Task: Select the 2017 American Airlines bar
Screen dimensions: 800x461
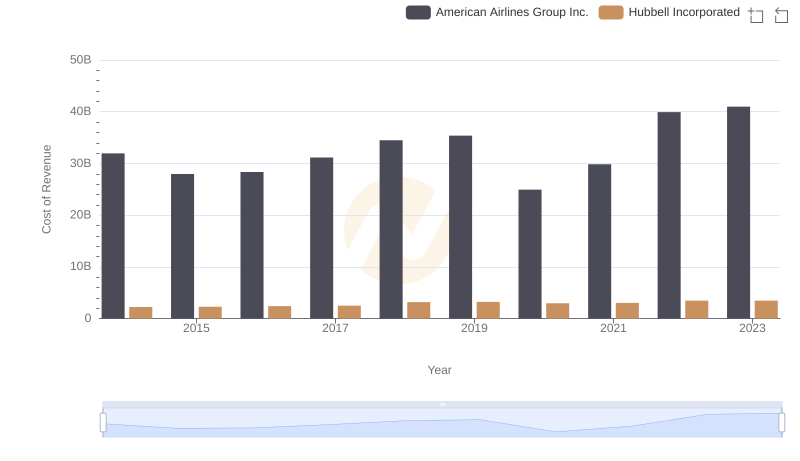Action: [321, 238]
